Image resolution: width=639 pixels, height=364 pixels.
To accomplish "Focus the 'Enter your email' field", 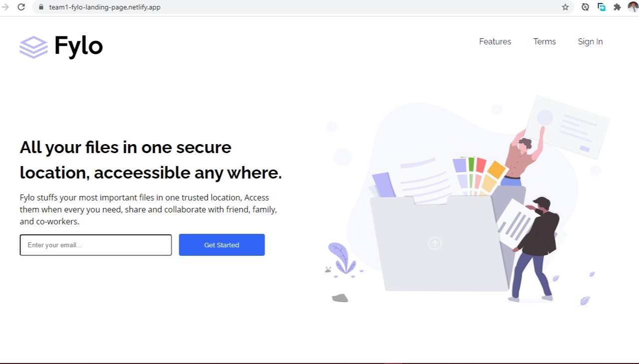I will pyautogui.click(x=96, y=245).
